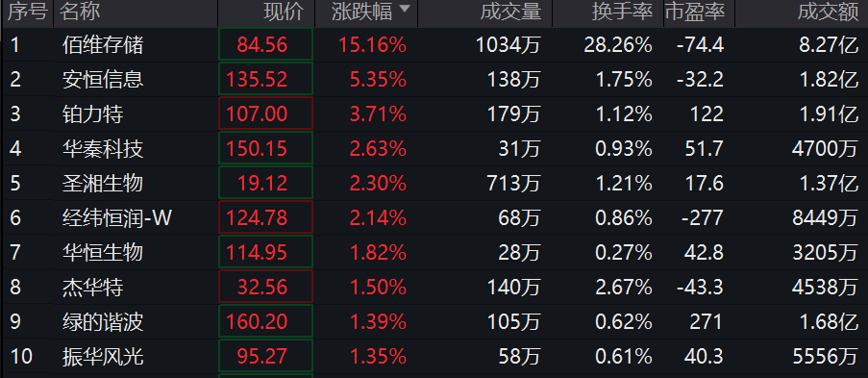Click the 涨跌幅 sort arrow icon
868x378 pixels.
(x=404, y=9)
